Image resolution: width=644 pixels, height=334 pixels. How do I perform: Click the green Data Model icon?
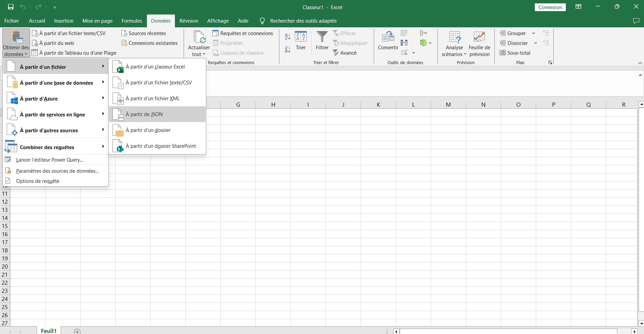[x=423, y=43]
